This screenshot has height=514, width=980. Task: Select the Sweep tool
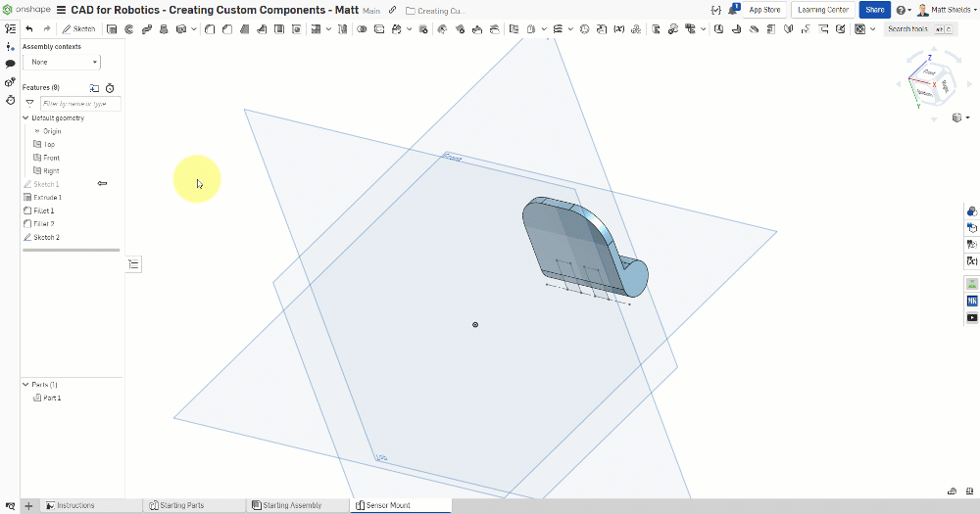pyautogui.click(x=147, y=28)
